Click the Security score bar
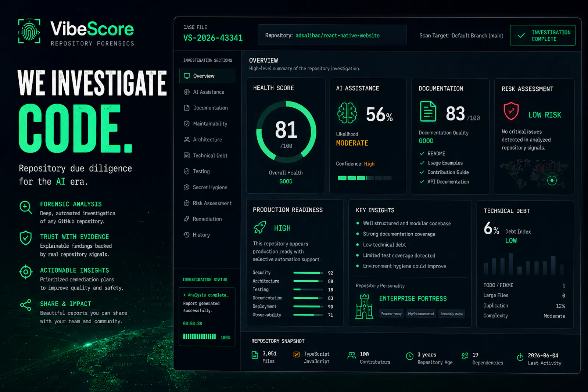Image resolution: width=588 pixels, height=392 pixels. pyautogui.click(x=308, y=273)
